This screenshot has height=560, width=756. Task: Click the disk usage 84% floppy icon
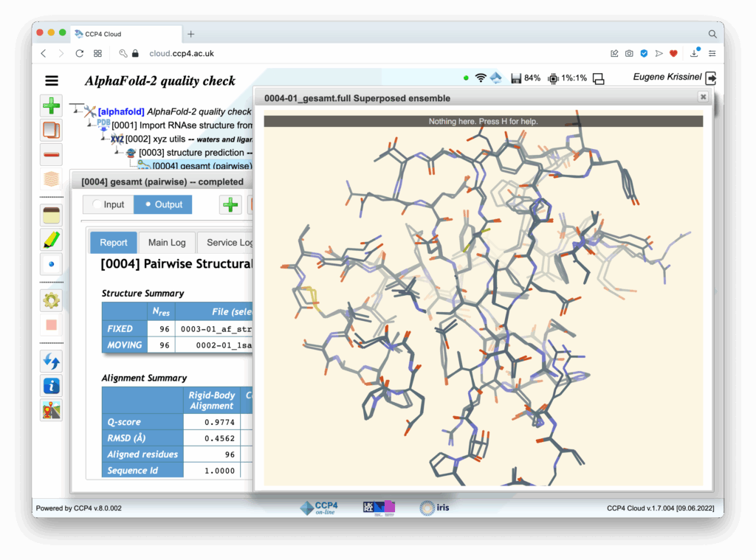tap(517, 78)
